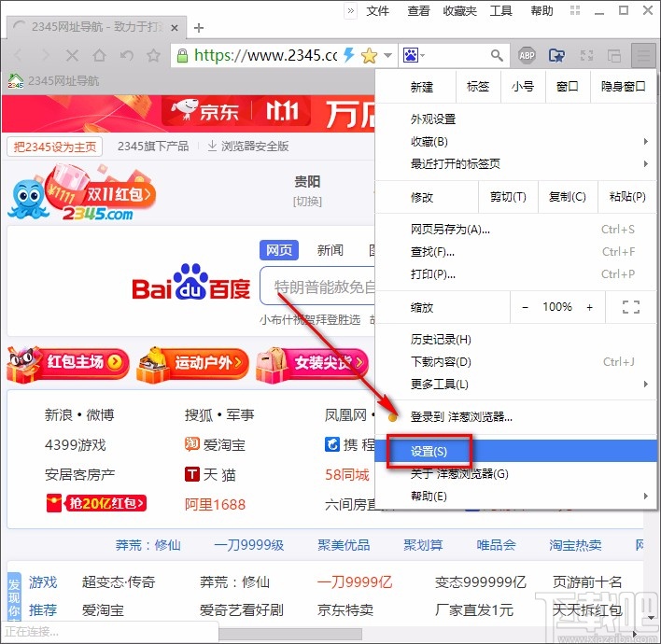
Task: Click 把2345设为主页 button
Action: [x=55, y=147]
